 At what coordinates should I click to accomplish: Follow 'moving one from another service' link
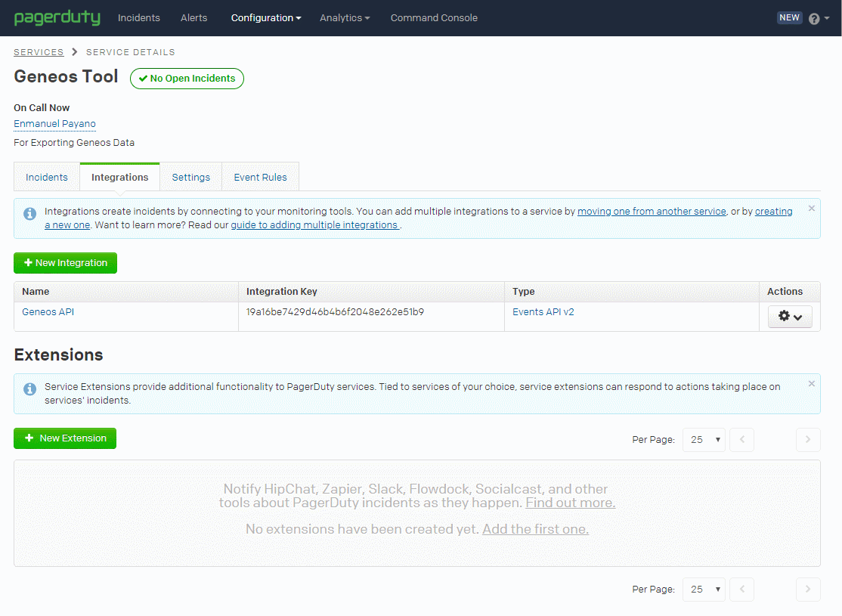pyautogui.click(x=652, y=211)
